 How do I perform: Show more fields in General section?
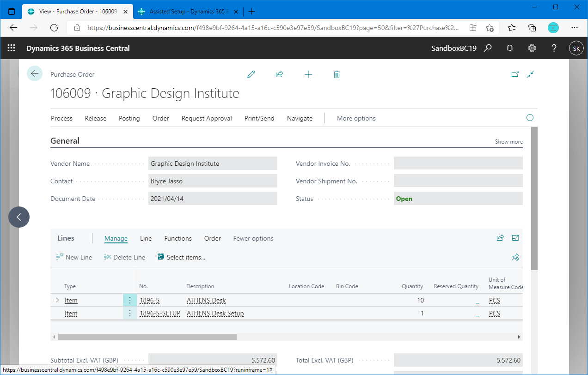508,141
